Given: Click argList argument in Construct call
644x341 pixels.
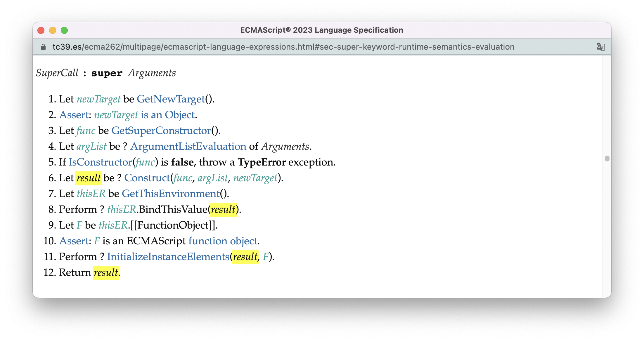Looking at the screenshot, I should (213, 178).
